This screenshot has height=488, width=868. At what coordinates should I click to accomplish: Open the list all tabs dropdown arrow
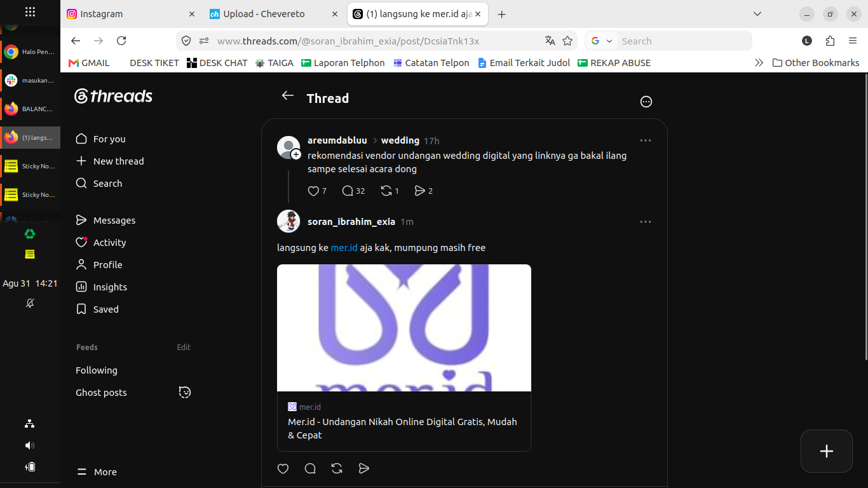tap(757, 14)
